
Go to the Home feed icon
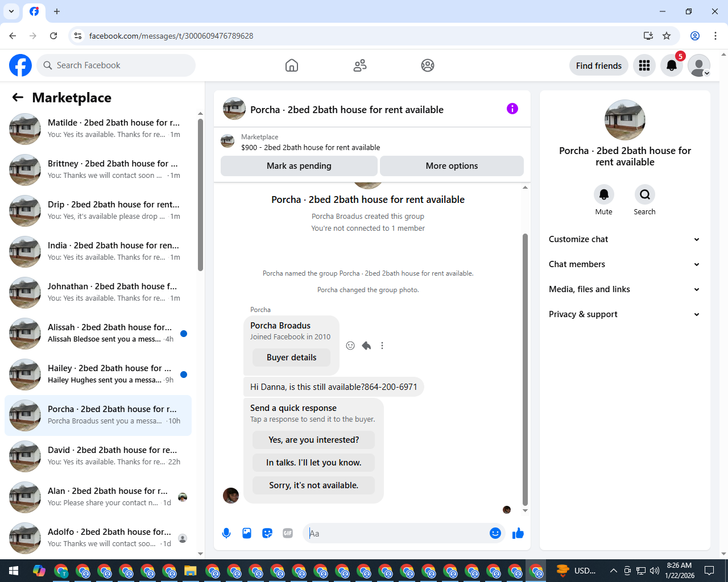click(x=292, y=65)
